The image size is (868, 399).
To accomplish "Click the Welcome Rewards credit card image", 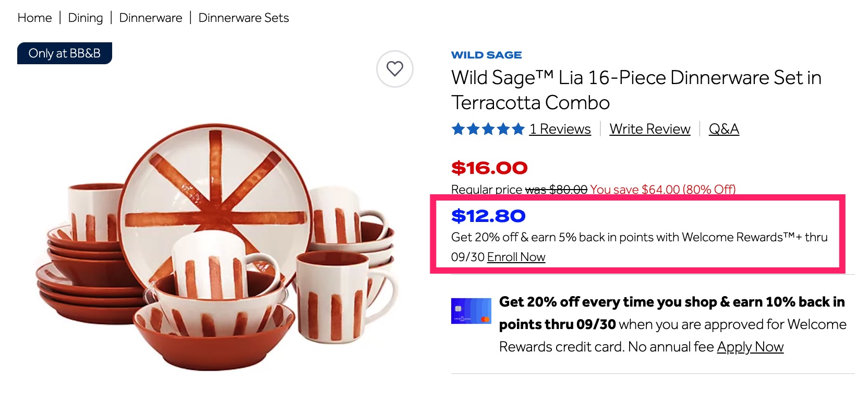I will (x=471, y=311).
